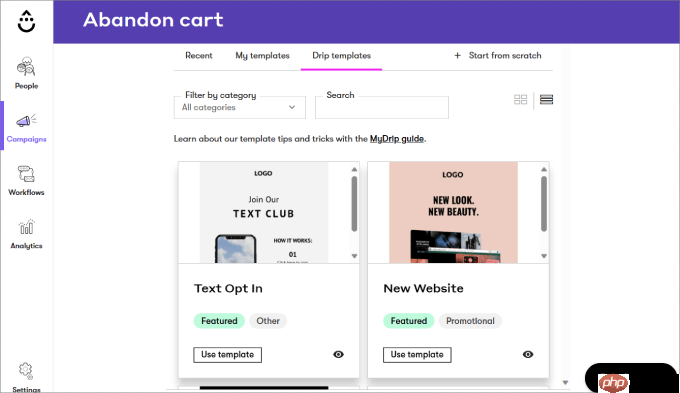Image resolution: width=680 pixels, height=393 pixels.
Task: Click the chevron in All categories box
Action: (292, 107)
